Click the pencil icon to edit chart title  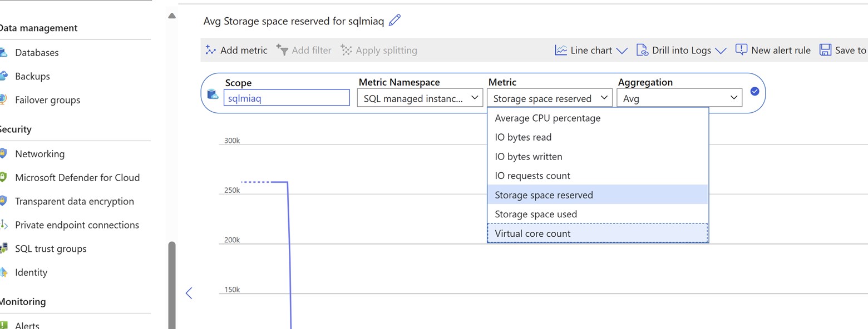coord(394,21)
